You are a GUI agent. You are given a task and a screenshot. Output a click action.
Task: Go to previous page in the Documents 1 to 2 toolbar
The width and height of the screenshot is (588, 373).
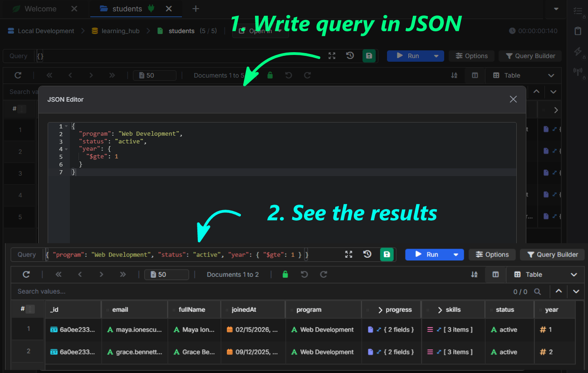[x=80, y=275]
